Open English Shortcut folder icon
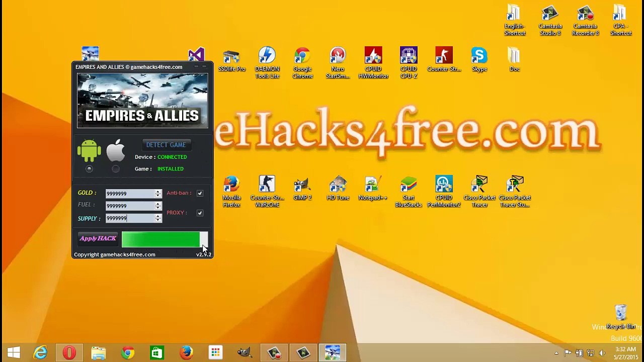Screen dimensions: 644x362 [515, 20]
